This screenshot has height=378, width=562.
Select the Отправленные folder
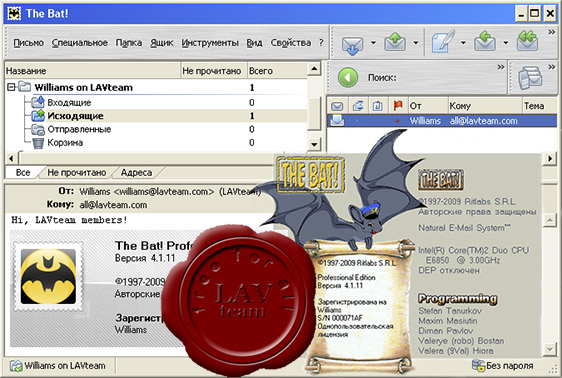point(79,129)
